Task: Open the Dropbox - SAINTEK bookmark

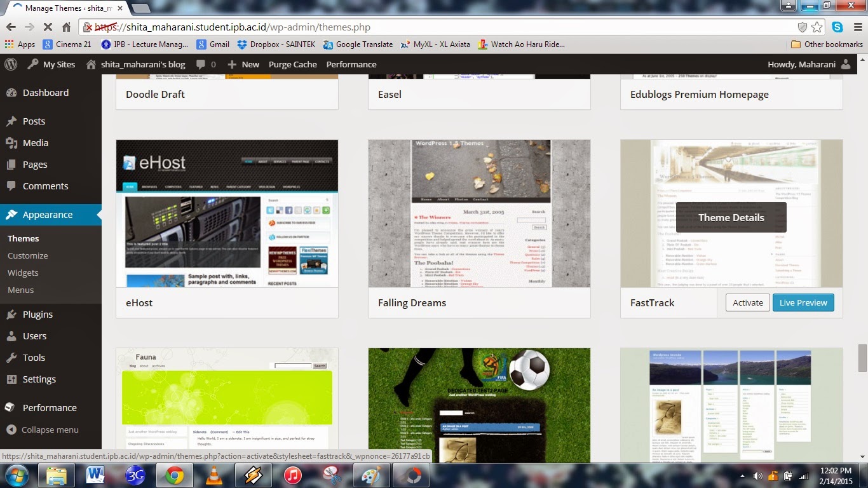Action: pyautogui.click(x=276, y=44)
